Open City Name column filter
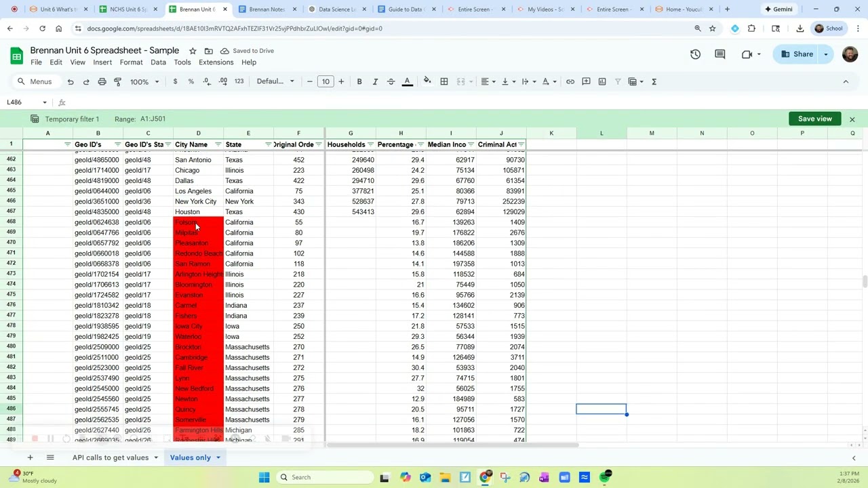The width and height of the screenshot is (868, 488). [218, 144]
